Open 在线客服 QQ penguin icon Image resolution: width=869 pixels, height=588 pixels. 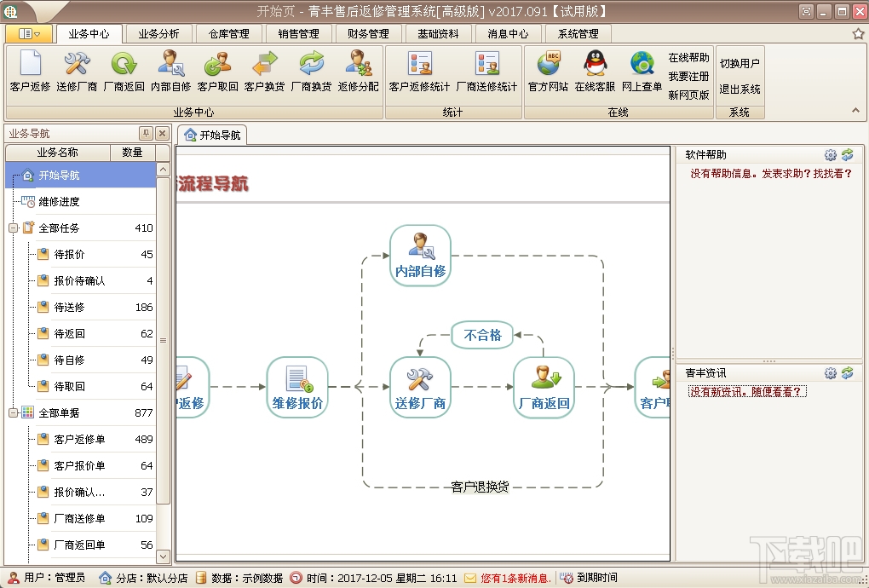point(595,71)
